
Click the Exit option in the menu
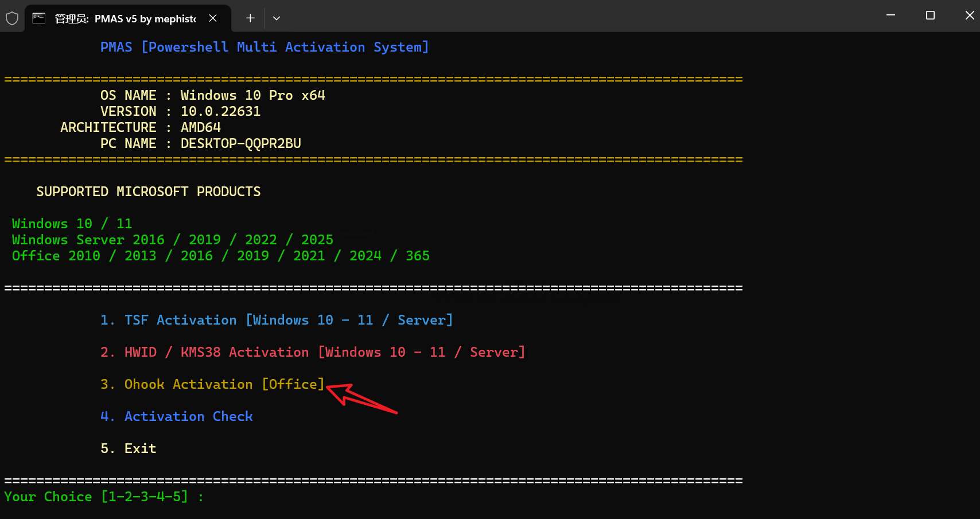[x=129, y=448]
